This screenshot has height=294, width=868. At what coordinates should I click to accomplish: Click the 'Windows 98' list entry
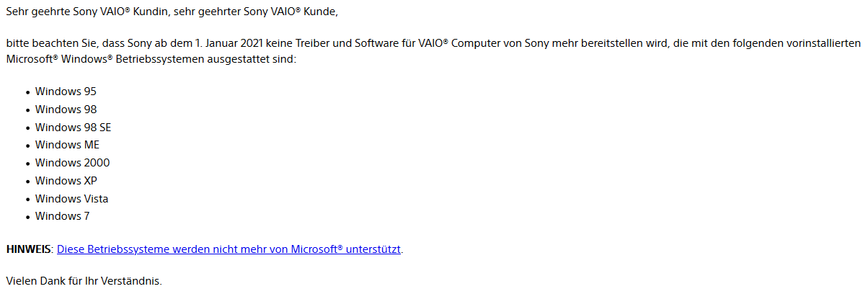[66, 110]
